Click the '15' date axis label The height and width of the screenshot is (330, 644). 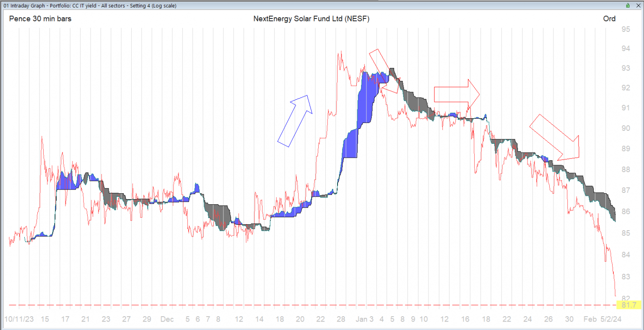44,319
